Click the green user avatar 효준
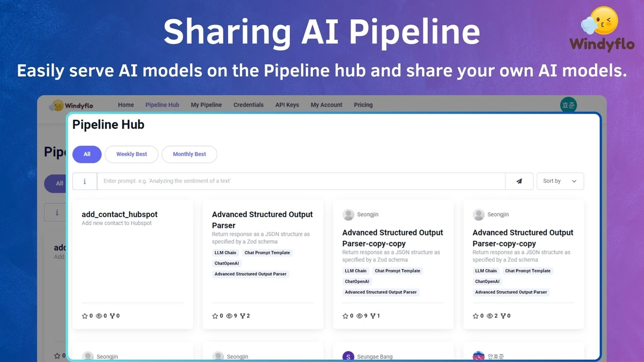644x362 pixels. click(x=568, y=105)
